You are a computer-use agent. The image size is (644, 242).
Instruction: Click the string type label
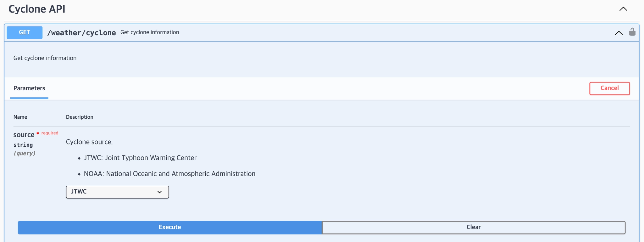click(x=23, y=145)
